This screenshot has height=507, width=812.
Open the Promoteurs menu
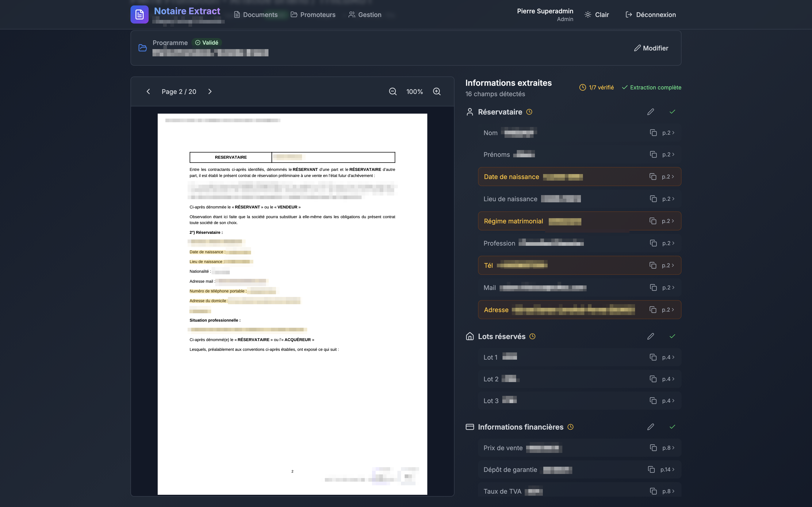click(313, 15)
